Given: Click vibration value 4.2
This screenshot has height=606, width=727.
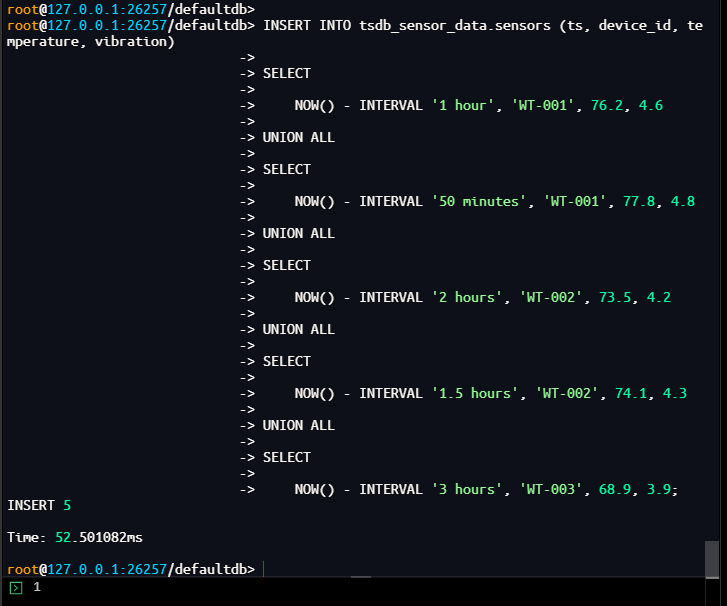Looking at the screenshot, I should (659, 297).
